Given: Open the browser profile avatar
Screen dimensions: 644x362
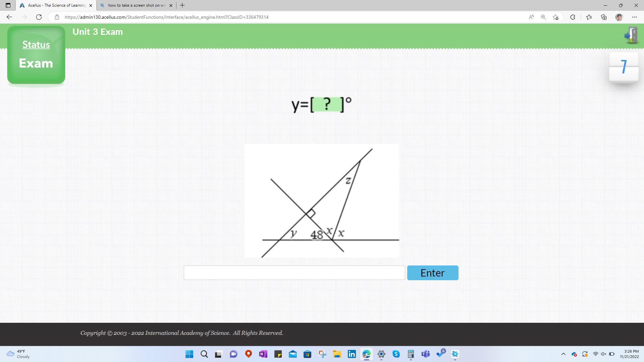Looking at the screenshot, I should 619,17.
